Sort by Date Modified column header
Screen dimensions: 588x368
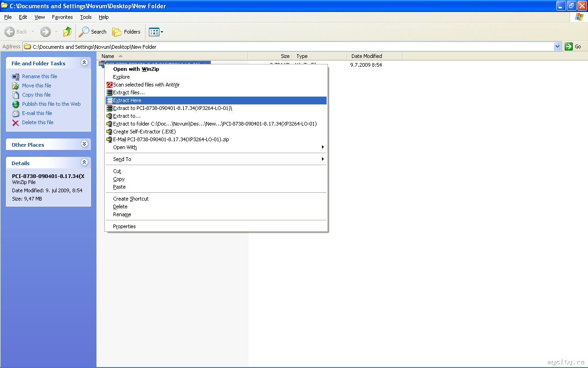click(375, 56)
